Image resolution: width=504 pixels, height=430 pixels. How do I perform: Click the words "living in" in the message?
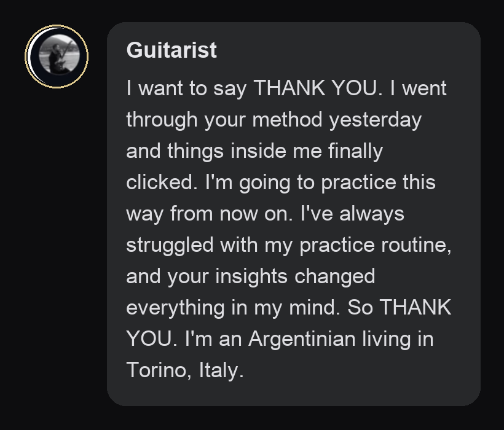pos(398,340)
